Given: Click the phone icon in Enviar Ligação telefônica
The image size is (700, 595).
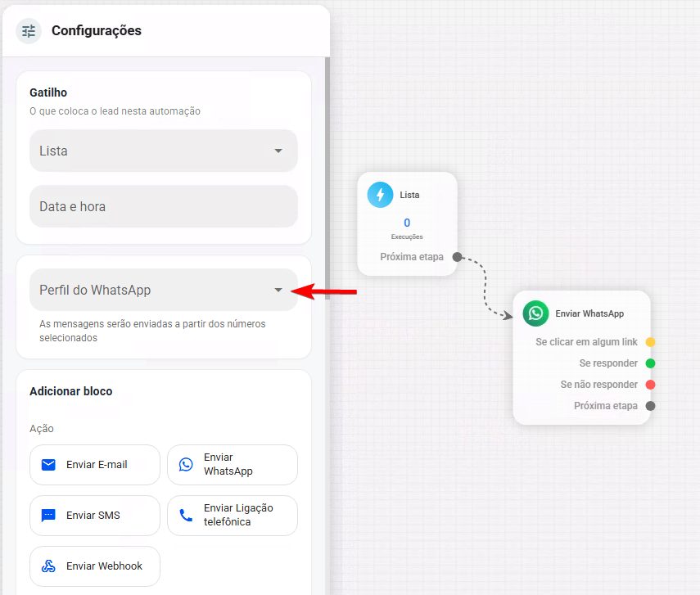Looking at the screenshot, I should coord(186,516).
